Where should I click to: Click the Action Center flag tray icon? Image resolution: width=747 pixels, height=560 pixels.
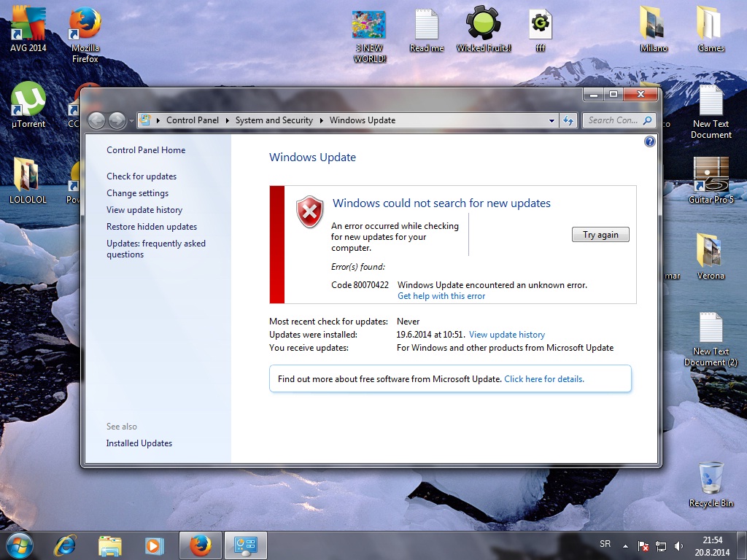coord(643,545)
